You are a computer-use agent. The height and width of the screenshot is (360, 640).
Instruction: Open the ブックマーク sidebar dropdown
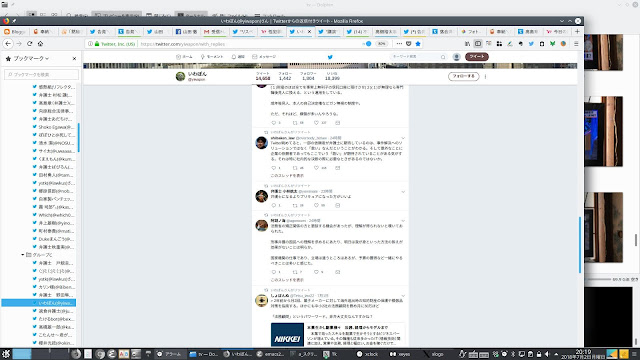[31, 58]
